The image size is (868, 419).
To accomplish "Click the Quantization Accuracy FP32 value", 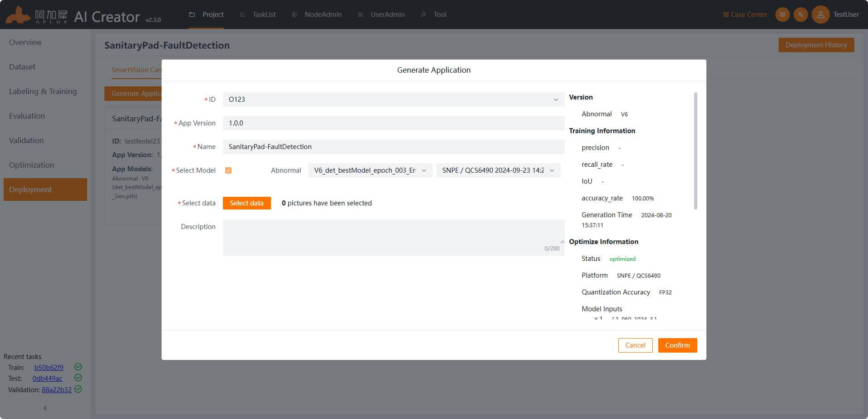I will click(665, 293).
